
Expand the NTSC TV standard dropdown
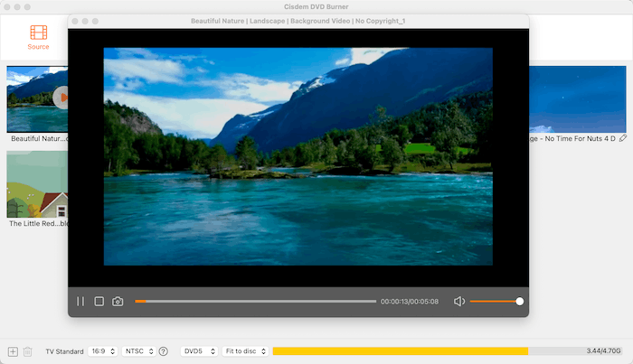[x=138, y=351]
